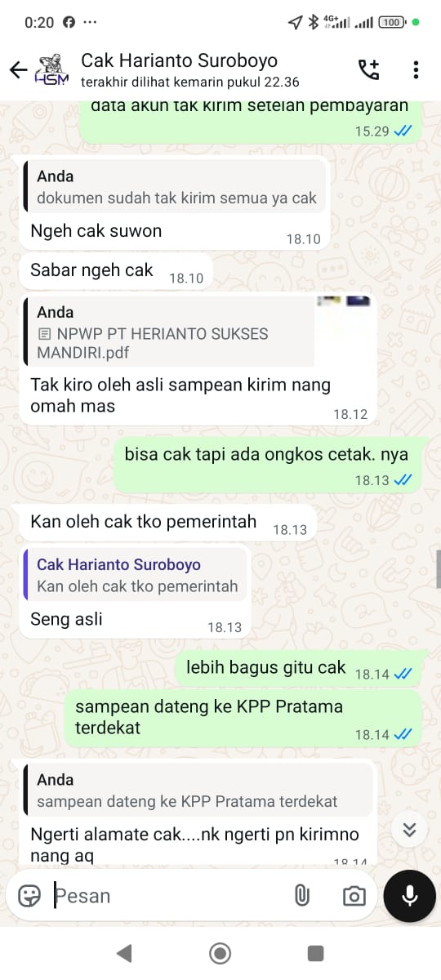
Task: Tap the Android recent apps square button
Action: click(316, 952)
